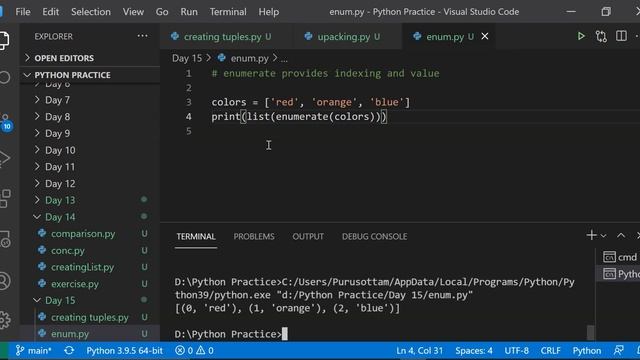Expand Day 7 folder
The width and height of the screenshot is (640, 360).
pos(57,100)
